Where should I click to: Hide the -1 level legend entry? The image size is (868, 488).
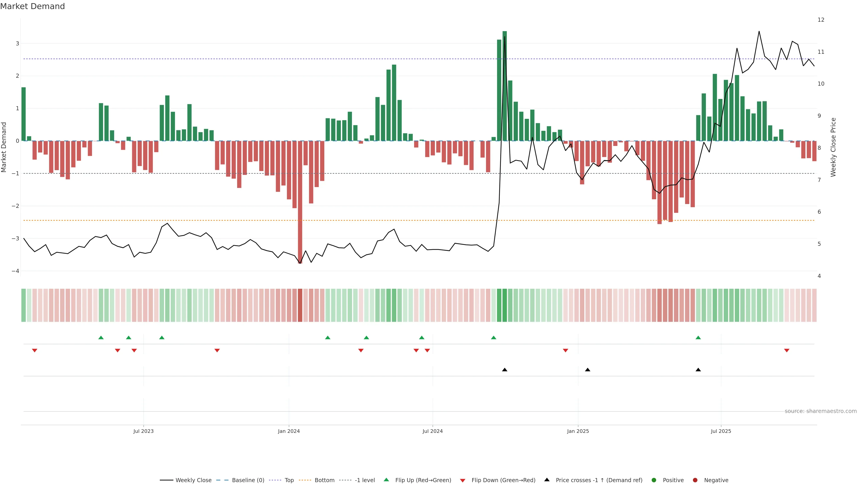365,480
